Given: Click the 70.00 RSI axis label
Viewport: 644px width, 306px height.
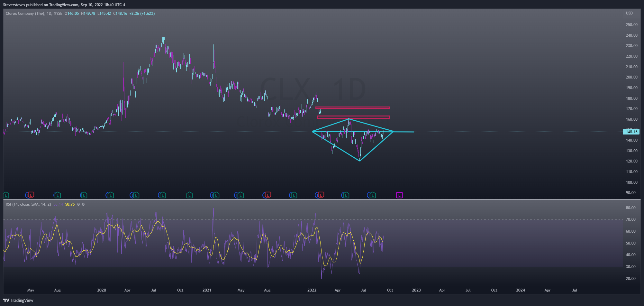Looking at the screenshot, I should click(631, 219).
